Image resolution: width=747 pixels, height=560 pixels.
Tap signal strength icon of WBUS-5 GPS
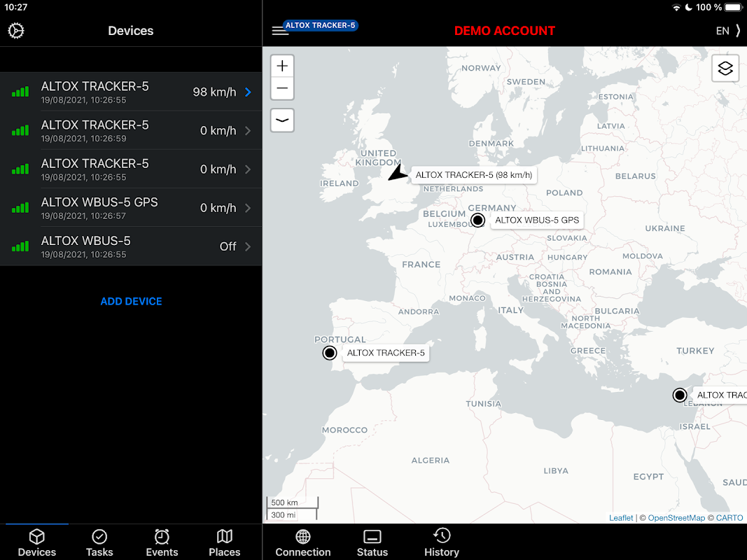pos(20,208)
